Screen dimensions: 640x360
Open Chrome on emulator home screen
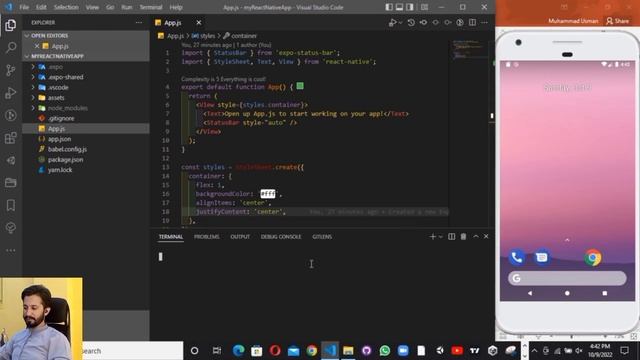point(593,258)
